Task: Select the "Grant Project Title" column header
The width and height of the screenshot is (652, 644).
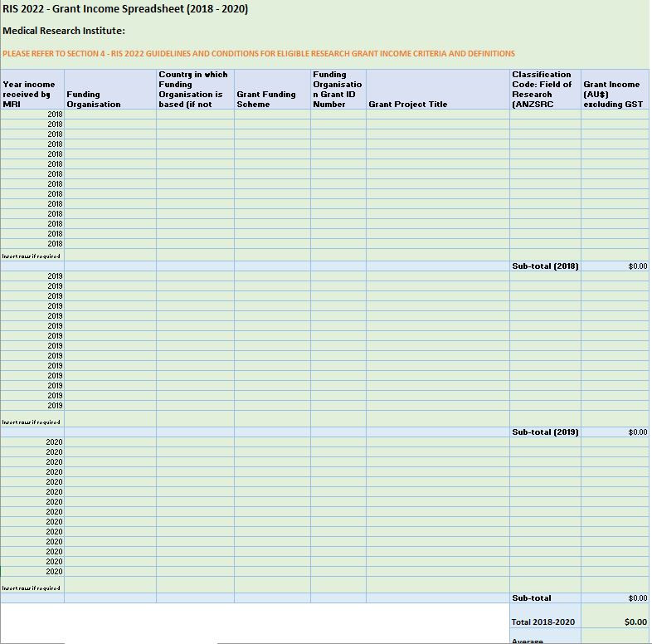Action: point(438,90)
